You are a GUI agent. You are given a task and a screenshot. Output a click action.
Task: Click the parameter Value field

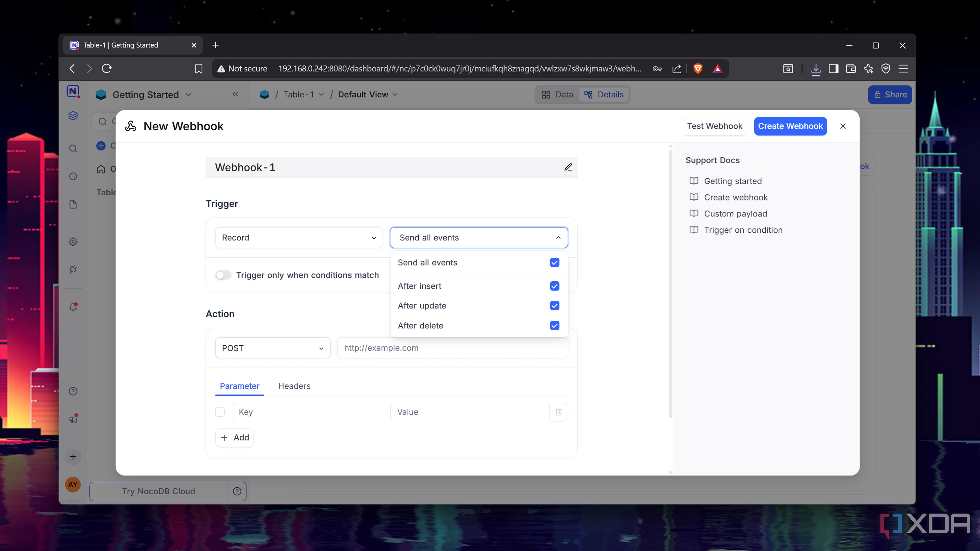pos(470,412)
